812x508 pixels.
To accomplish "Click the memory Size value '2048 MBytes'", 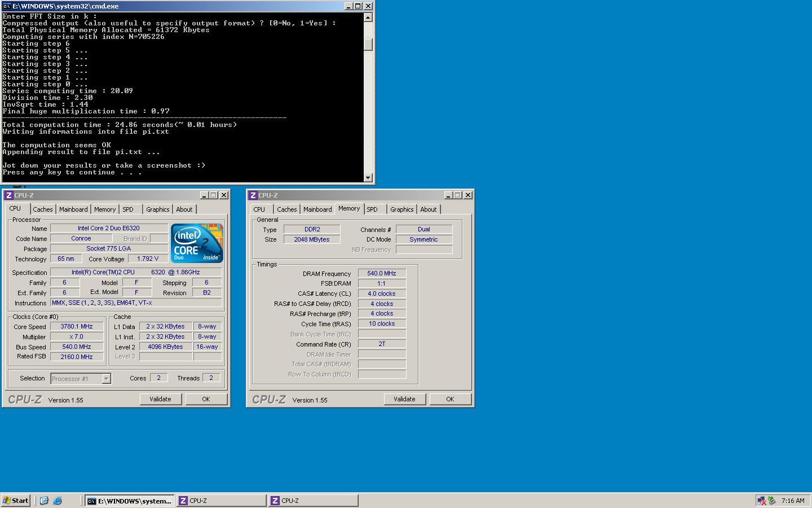I will click(x=312, y=240).
